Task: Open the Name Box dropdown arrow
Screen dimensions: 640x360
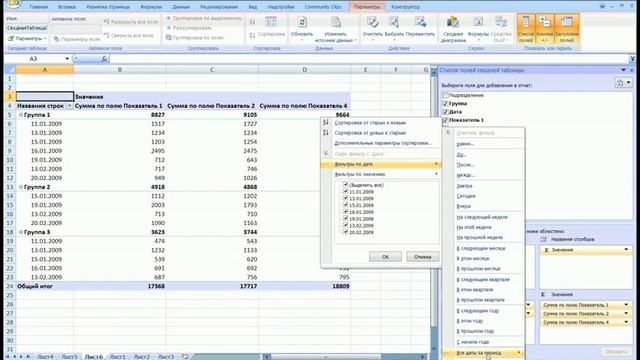Action: pyautogui.click(x=67, y=59)
